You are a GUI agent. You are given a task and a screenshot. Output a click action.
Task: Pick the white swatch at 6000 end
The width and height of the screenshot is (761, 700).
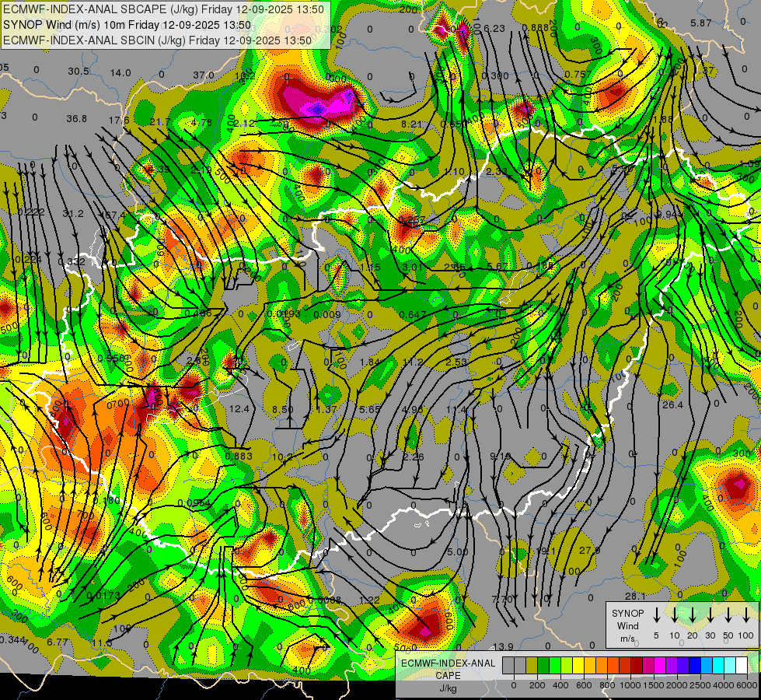pos(741,665)
